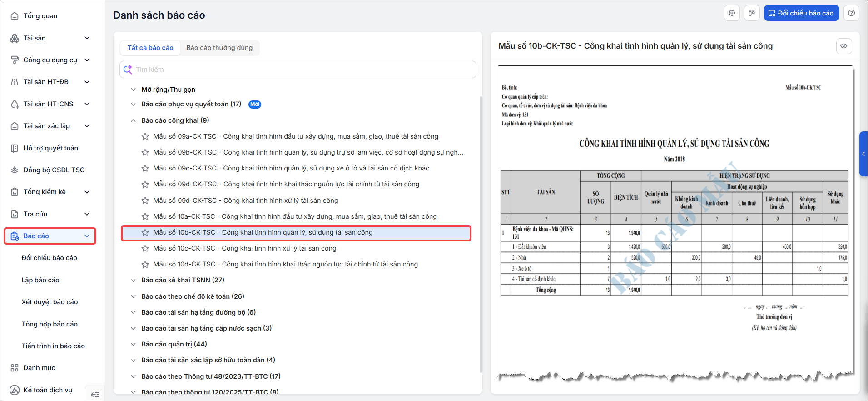Open Tiến trình in báo cáo item
This screenshot has width=868, height=401.
pyautogui.click(x=53, y=346)
